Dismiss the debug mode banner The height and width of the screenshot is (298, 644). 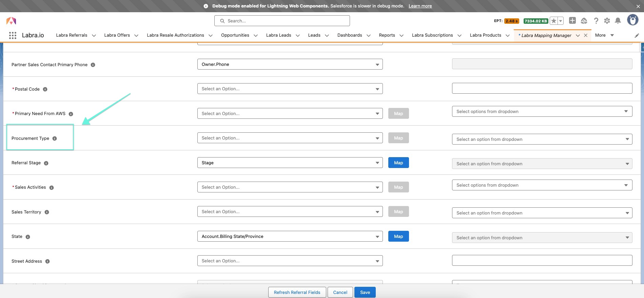(x=638, y=6)
